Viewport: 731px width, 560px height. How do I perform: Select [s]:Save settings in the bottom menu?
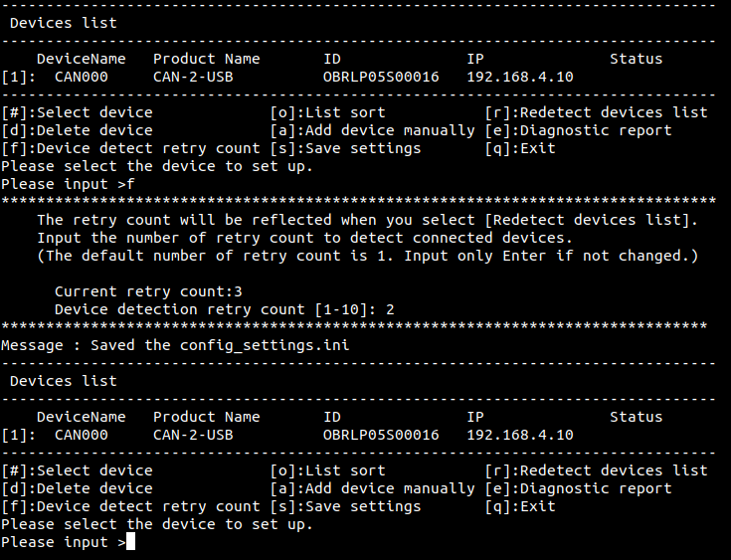click(345, 506)
